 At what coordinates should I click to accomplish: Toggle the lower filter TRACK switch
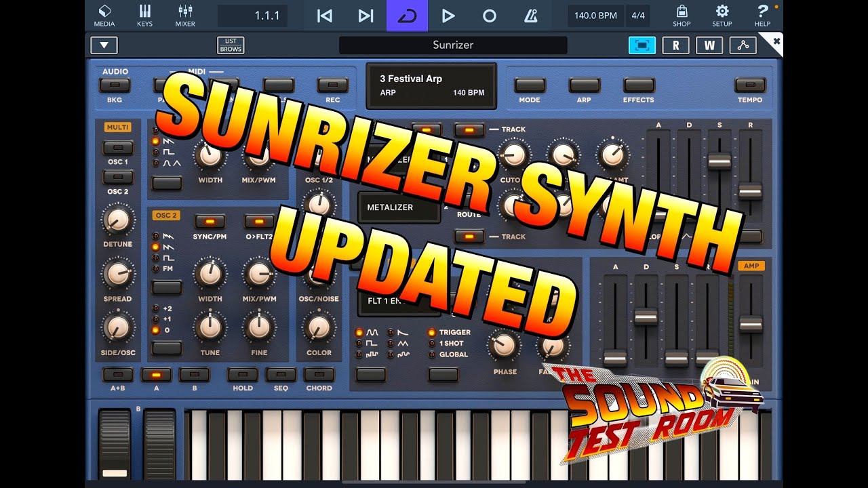tap(469, 237)
